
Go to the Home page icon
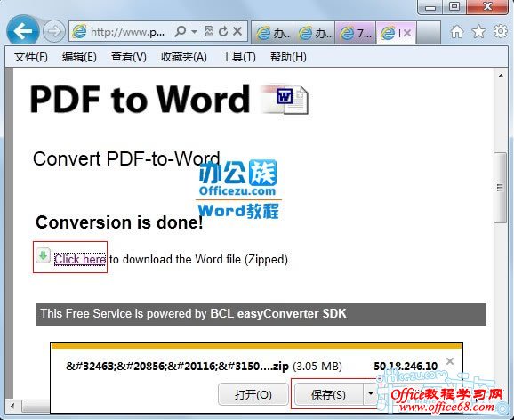[x=457, y=32]
